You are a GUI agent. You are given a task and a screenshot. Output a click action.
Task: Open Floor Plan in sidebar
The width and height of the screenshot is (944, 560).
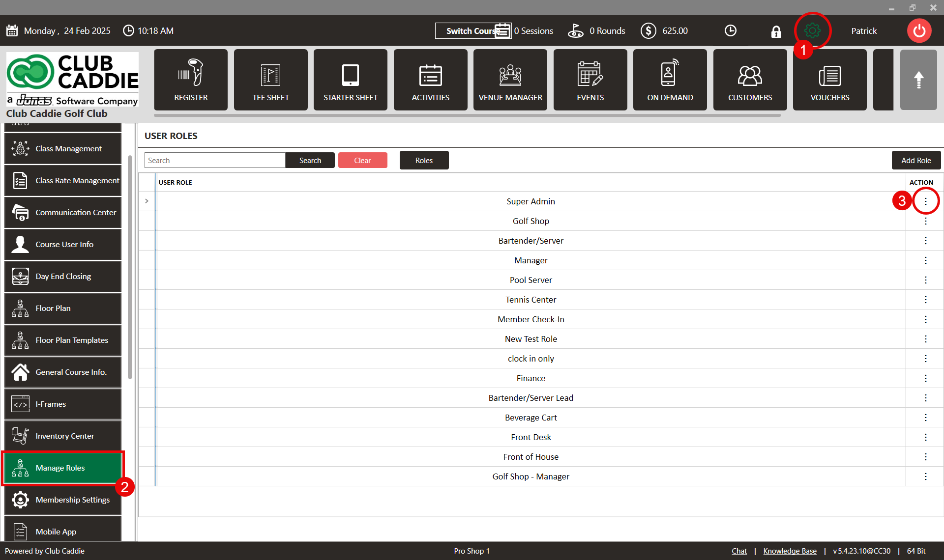pyautogui.click(x=63, y=308)
